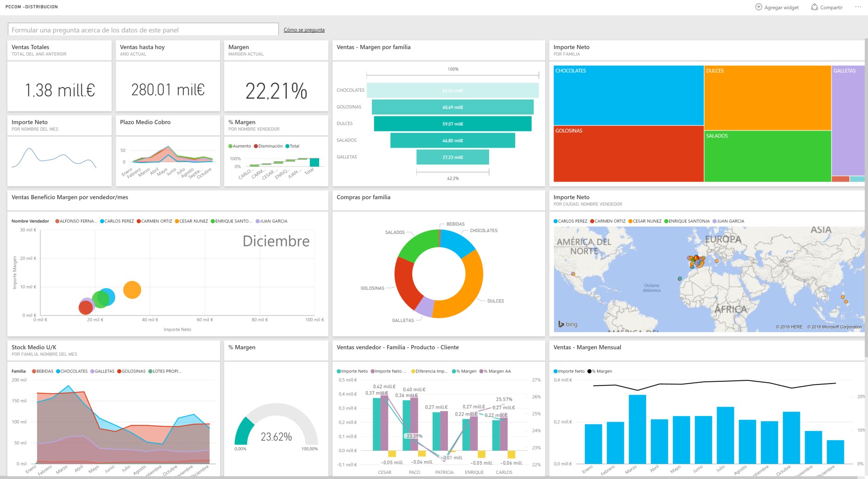Image resolution: width=868 pixels, height=479 pixels.
Task: Click the JUAN GARCIA legend marker above map
Action: (714, 221)
